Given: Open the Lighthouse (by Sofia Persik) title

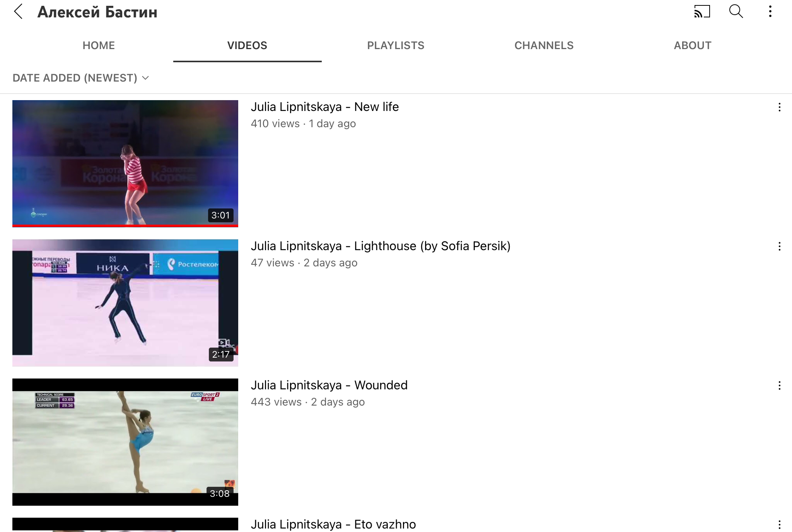Looking at the screenshot, I should [380, 246].
